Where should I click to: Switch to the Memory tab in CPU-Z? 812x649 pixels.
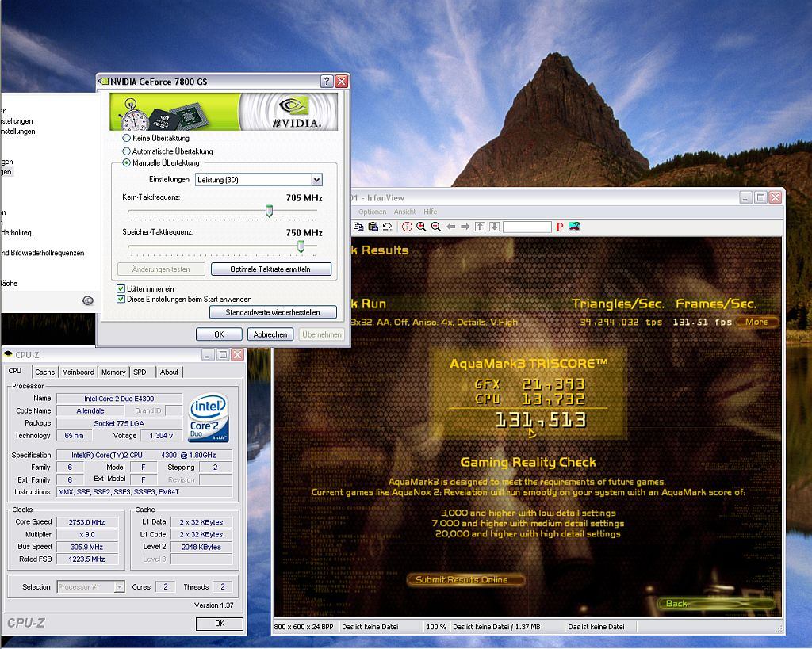(113, 372)
